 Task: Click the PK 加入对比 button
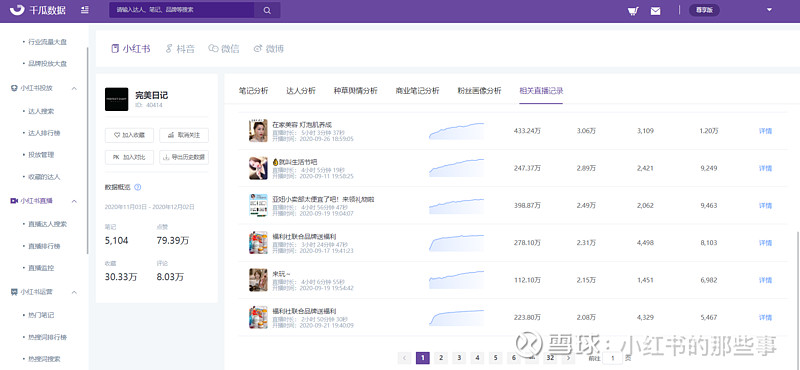(130, 158)
